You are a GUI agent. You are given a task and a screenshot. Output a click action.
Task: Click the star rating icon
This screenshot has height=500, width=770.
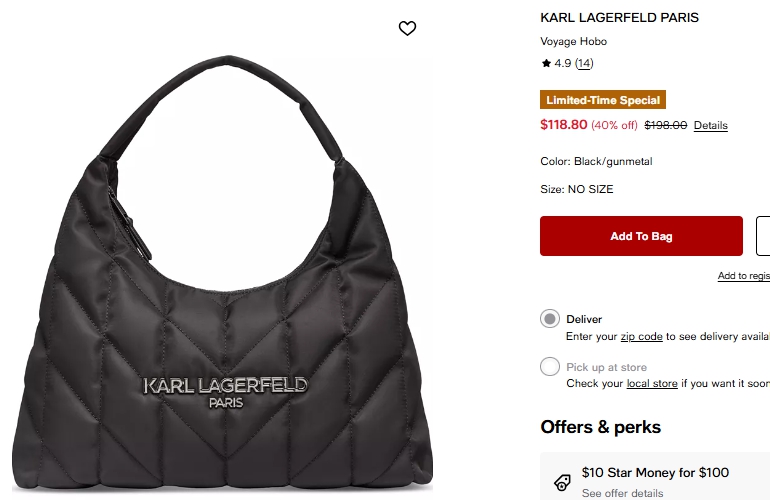(546, 63)
